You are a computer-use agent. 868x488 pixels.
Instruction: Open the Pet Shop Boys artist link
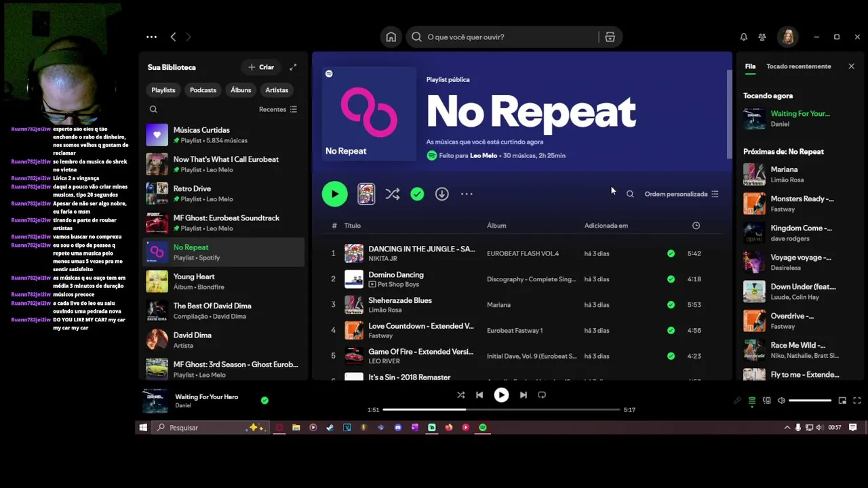397,285
